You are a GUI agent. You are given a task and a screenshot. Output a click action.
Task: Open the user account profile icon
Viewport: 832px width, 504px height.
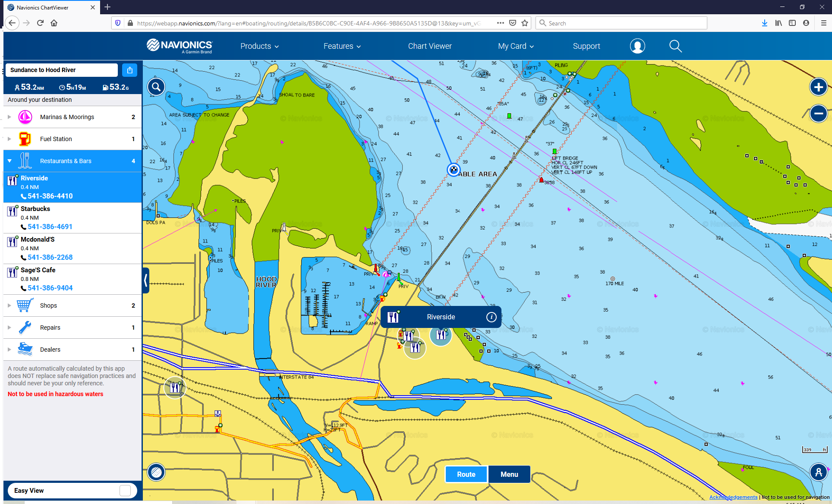[637, 46]
